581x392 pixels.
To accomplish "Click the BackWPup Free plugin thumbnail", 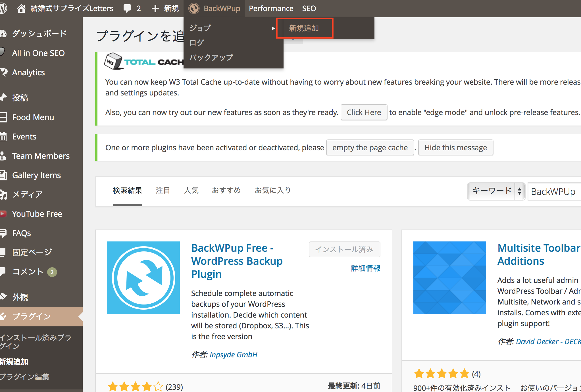I will click(143, 278).
